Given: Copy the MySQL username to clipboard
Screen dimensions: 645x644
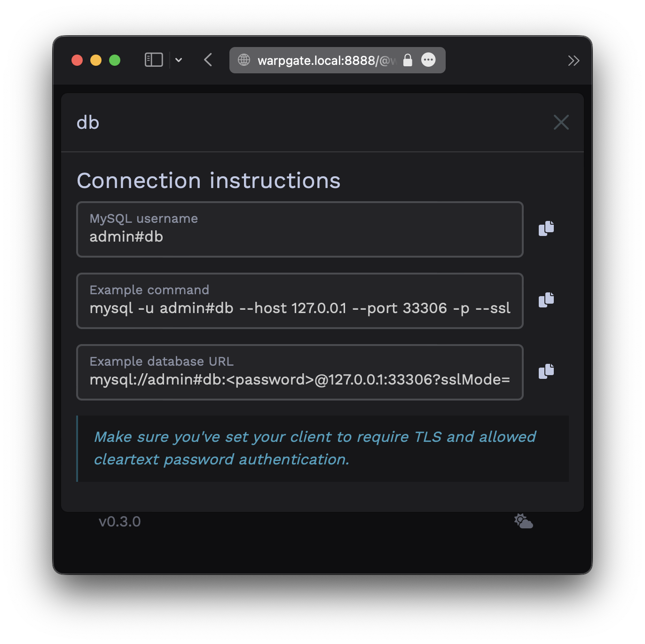Looking at the screenshot, I should 546,229.
